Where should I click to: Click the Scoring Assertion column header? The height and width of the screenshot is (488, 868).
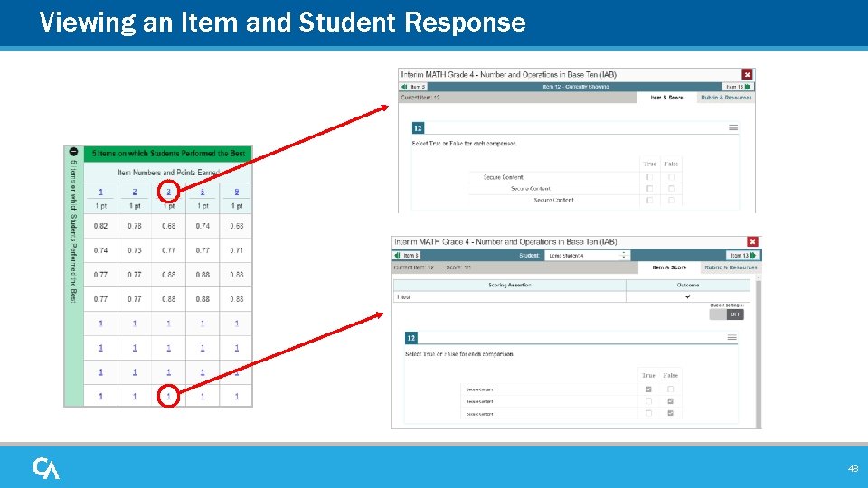pyautogui.click(x=509, y=285)
